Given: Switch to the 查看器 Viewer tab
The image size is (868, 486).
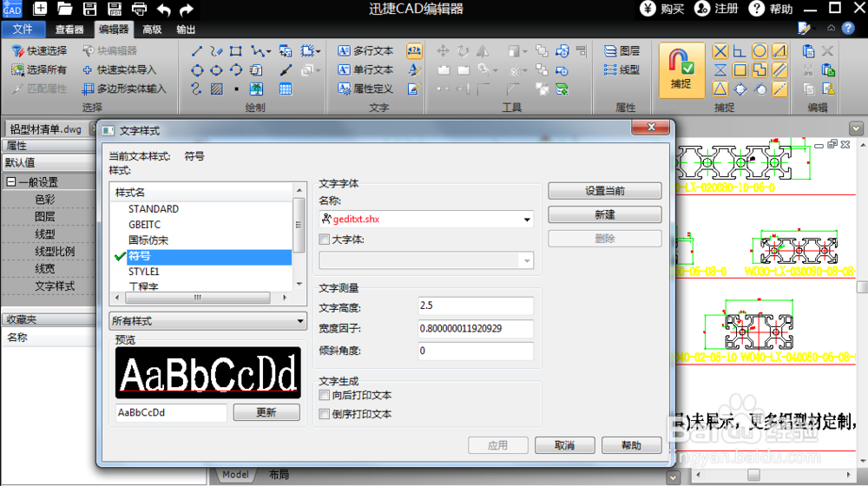Looking at the screenshot, I should click(x=69, y=30).
